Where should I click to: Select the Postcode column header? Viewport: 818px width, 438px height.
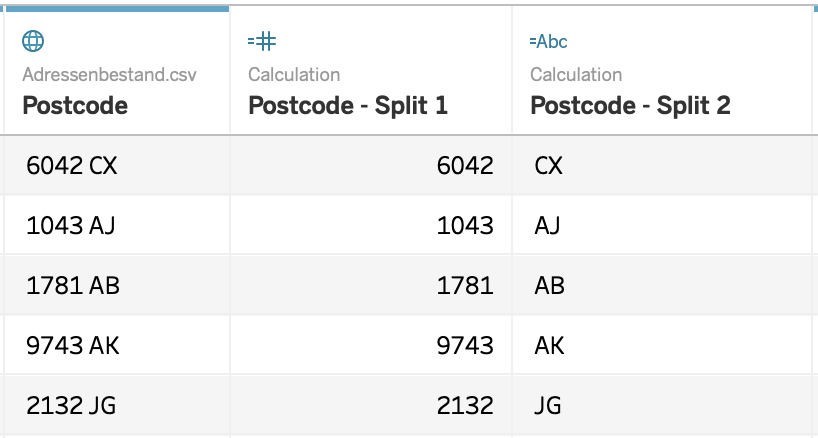pyautogui.click(x=75, y=105)
